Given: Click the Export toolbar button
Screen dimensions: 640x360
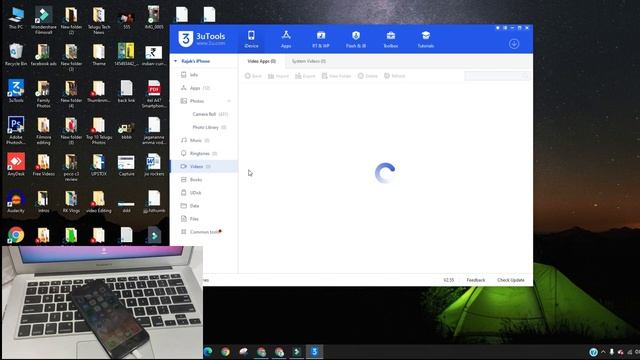Looking at the screenshot, I should (x=305, y=76).
